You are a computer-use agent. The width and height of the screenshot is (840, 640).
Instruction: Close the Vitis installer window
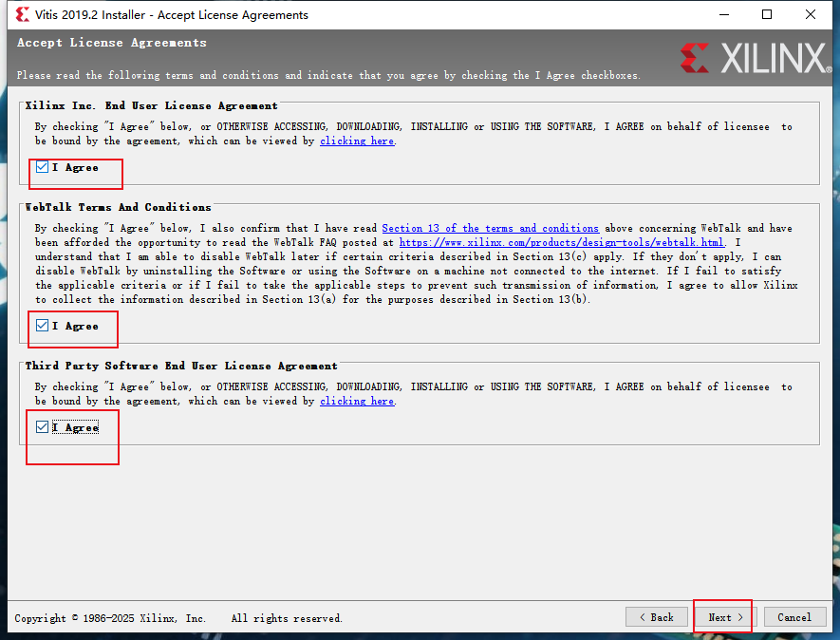pyautogui.click(x=811, y=14)
